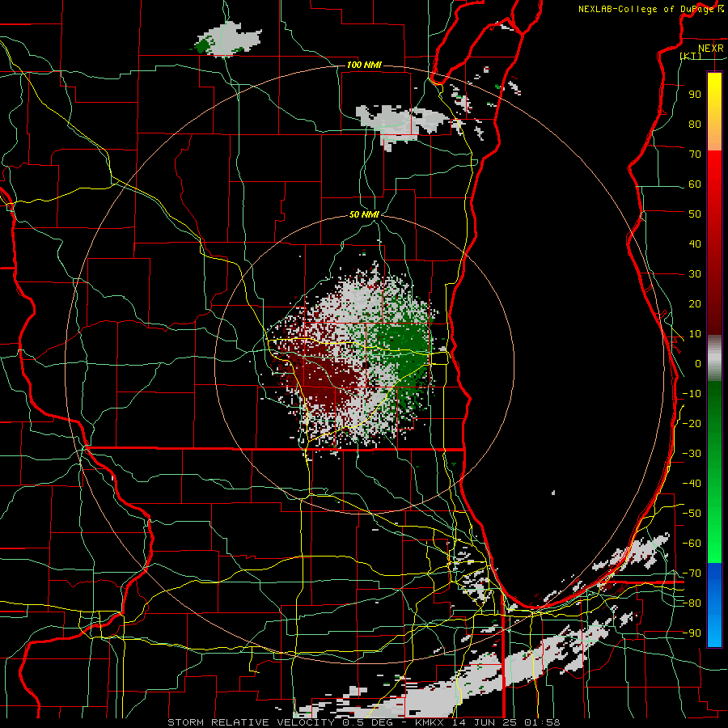Click the -30 value on the velocity scale

tap(692, 454)
